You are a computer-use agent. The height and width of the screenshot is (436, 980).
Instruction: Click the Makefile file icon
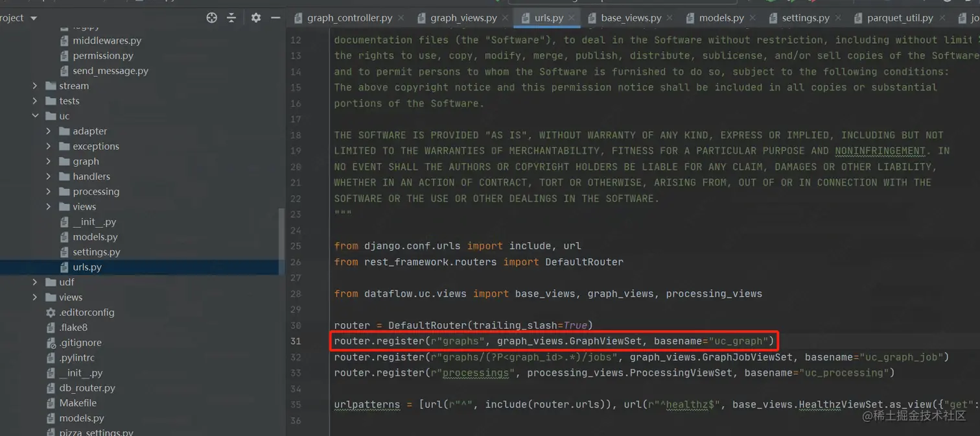tap(51, 403)
